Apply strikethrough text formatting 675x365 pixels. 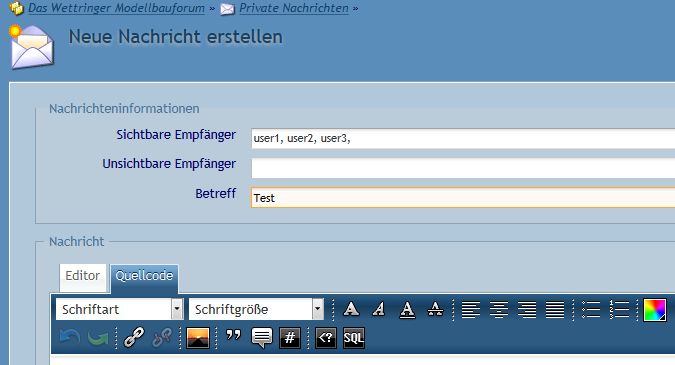(x=435, y=309)
